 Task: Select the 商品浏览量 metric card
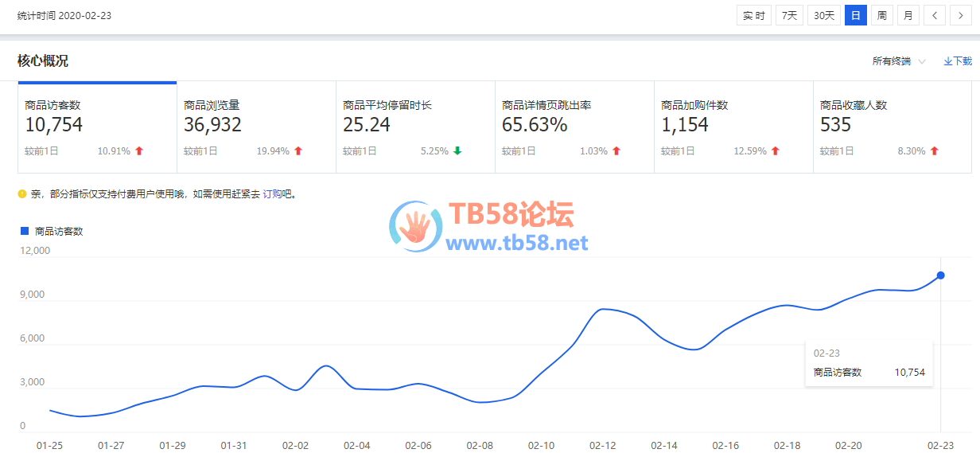click(256, 127)
